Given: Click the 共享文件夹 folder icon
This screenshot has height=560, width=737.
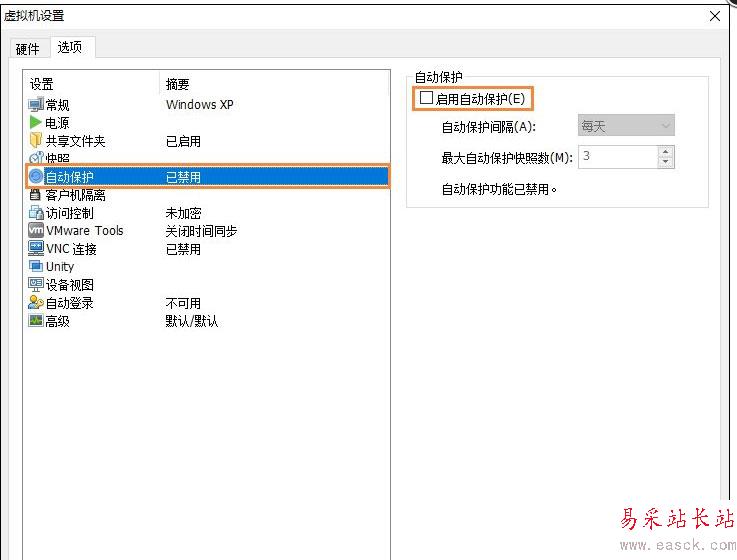Looking at the screenshot, I should (36, 140).
